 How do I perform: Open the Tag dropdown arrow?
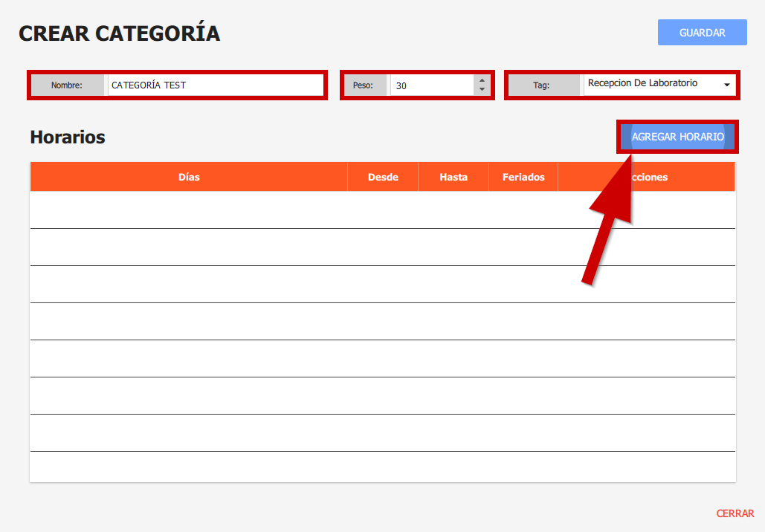(726, 85)
